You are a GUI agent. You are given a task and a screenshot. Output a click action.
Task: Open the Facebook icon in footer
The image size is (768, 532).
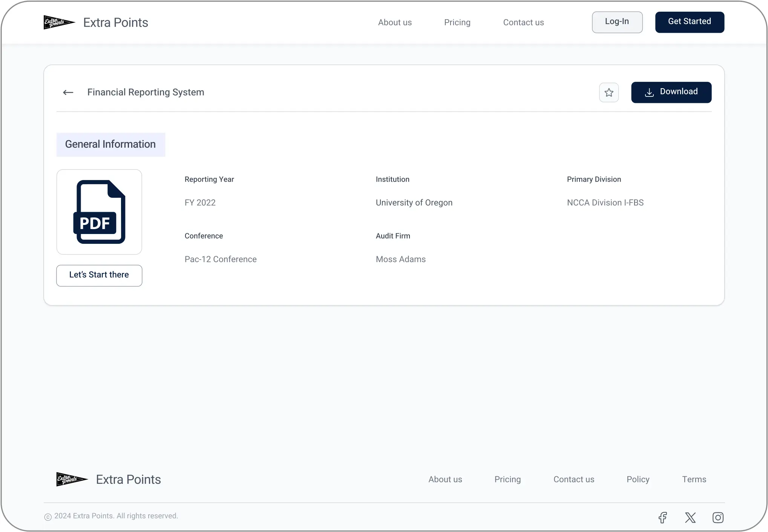[662, 517]
